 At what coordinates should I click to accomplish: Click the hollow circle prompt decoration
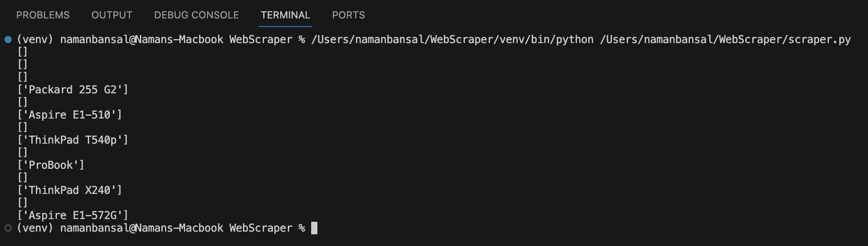(x=8, y=228)
